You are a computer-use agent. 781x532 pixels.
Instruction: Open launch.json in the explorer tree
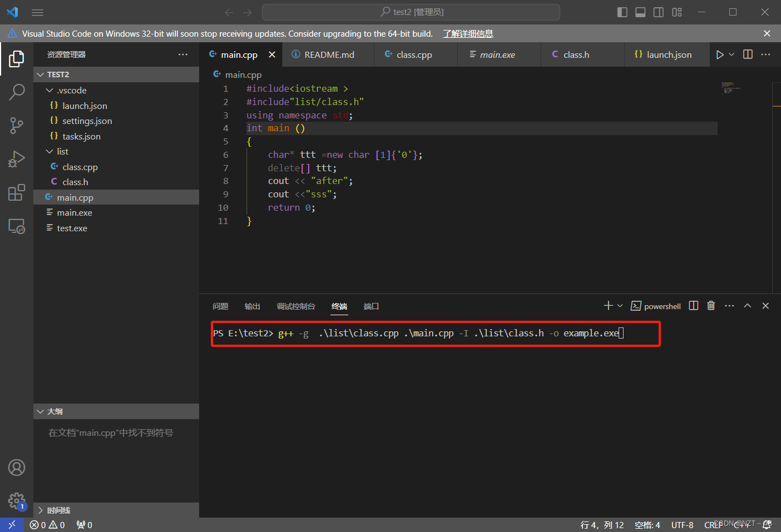116,106
